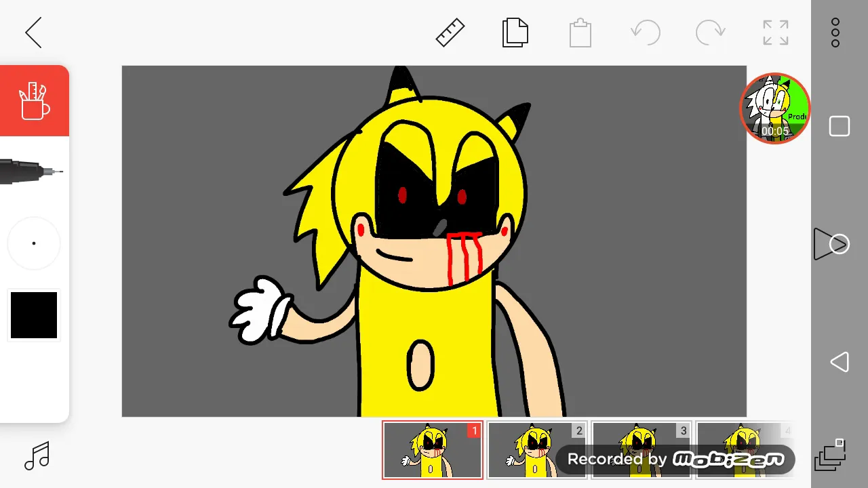Tap the Mobizen recording bubble
Screen dimensions: 868x488
[x=775, y=108]
